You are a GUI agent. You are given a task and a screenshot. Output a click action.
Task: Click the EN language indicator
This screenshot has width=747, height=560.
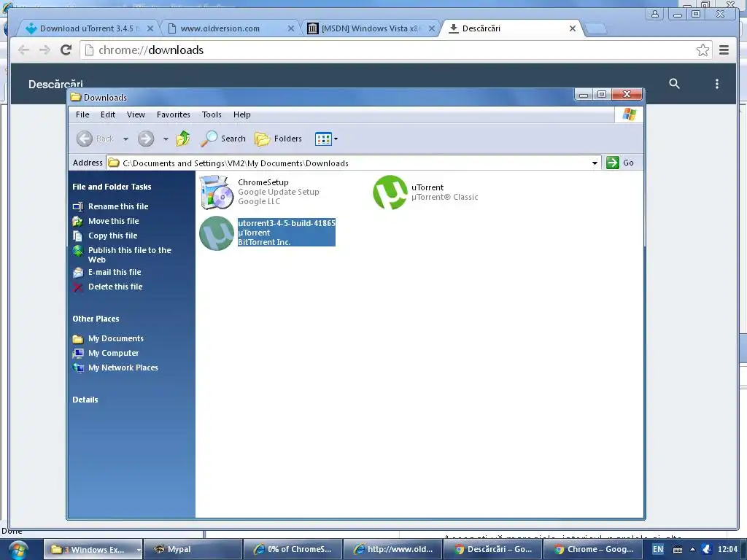[658, 549]
